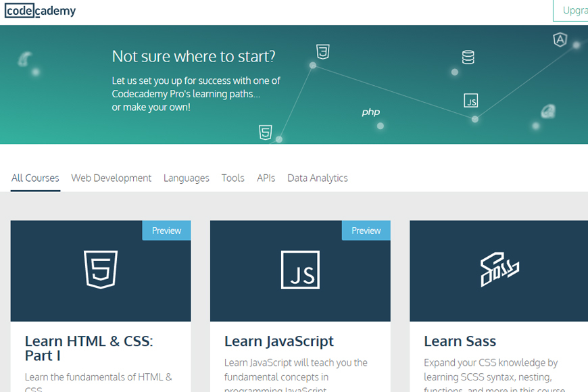Open the Learn Sass course title
The width and height of the screenshot is (588, 392).
[460, 341]
